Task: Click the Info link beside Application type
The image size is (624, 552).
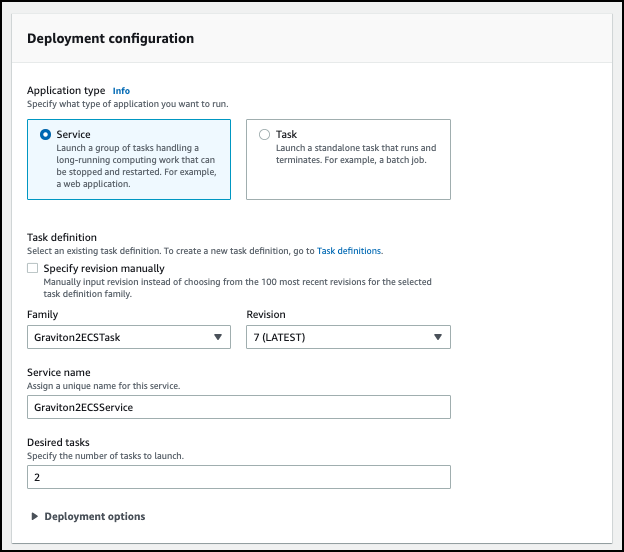Action: pyautogui.click(x=121, y=91)
